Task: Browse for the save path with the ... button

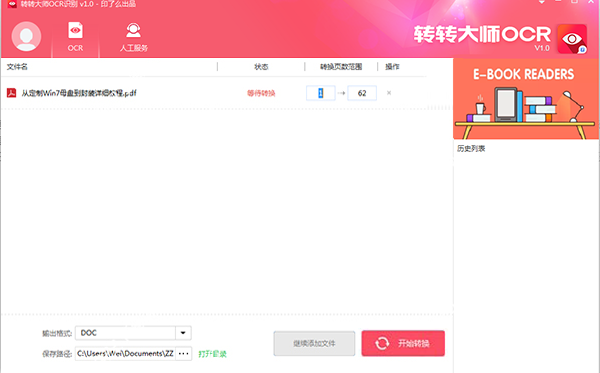Action: (184, 353)
